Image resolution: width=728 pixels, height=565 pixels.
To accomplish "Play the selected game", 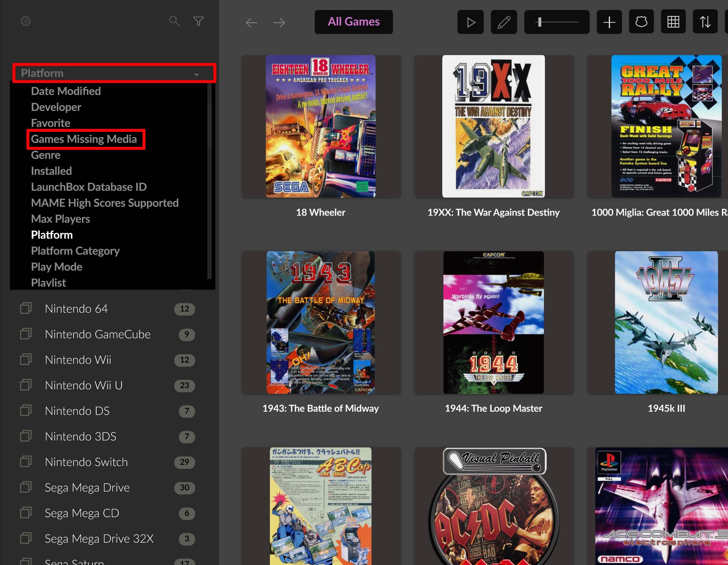I will 470,22.
